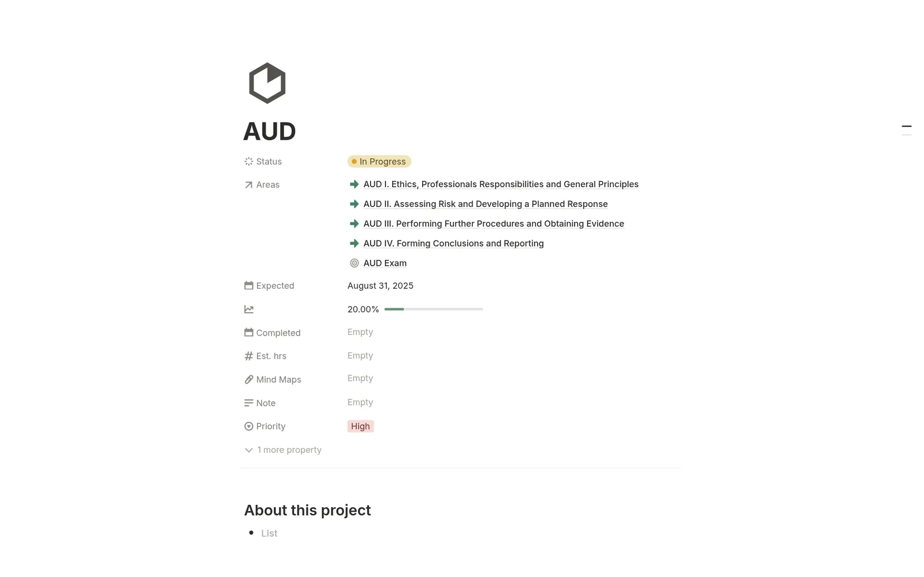The height and width of the screenshot is (577, 924).
Task: Open AUD II. Assessing Risk link
Action: point(486,204)
